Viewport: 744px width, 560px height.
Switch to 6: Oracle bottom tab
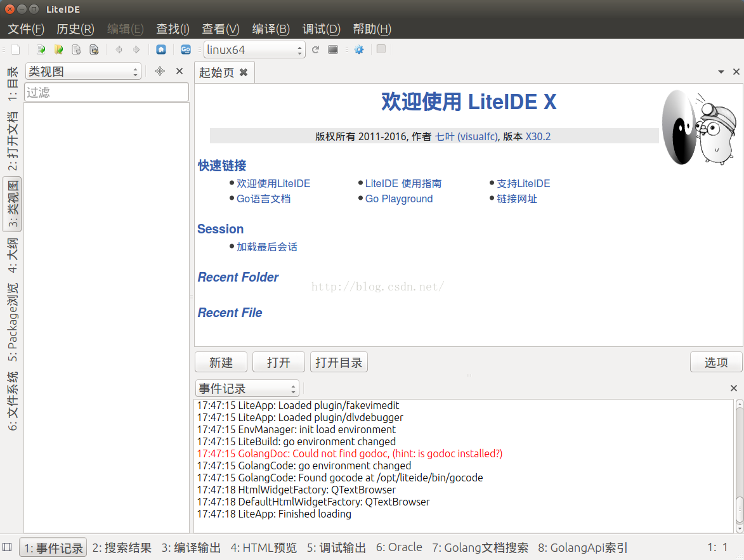[x=399, y=547]
